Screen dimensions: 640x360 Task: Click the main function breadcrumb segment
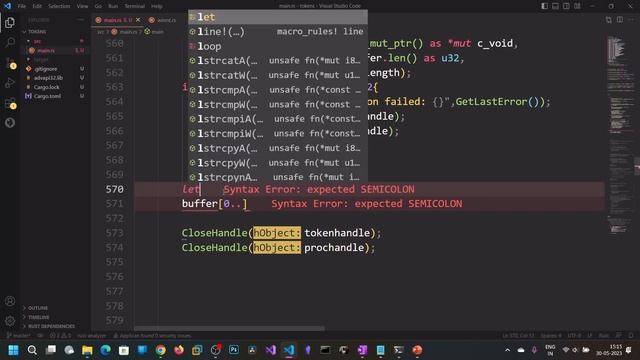tap(154, 32)
